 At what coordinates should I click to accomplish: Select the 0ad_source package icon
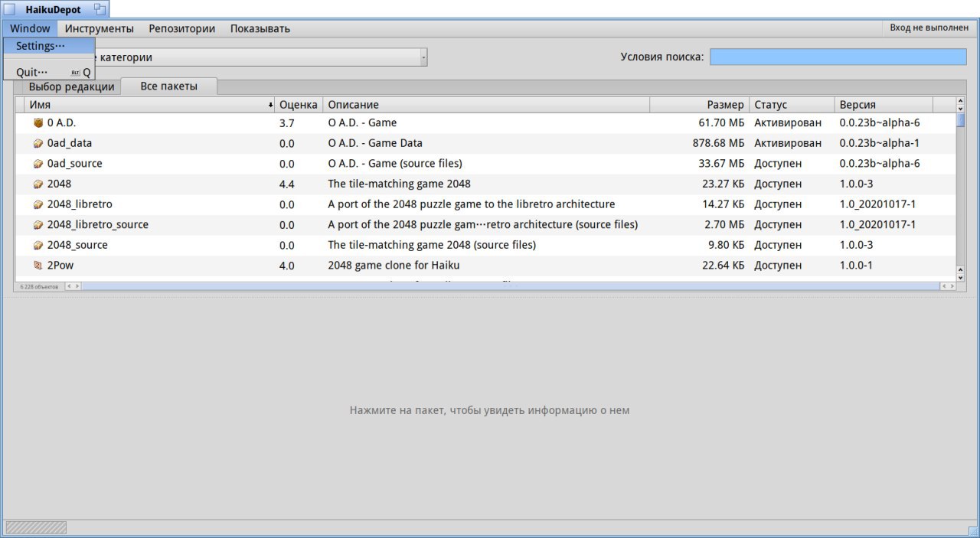[38, 164]
